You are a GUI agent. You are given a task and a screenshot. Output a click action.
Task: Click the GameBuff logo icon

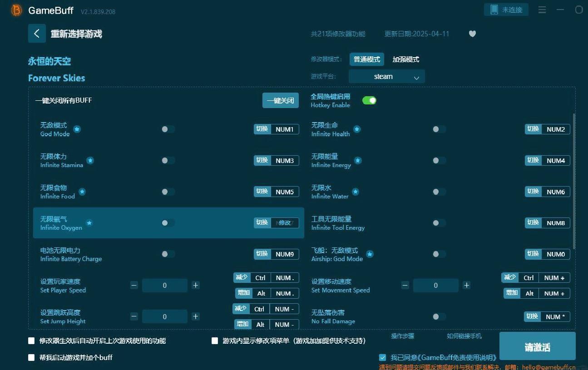pyautogui.click(x=17, y=10)
